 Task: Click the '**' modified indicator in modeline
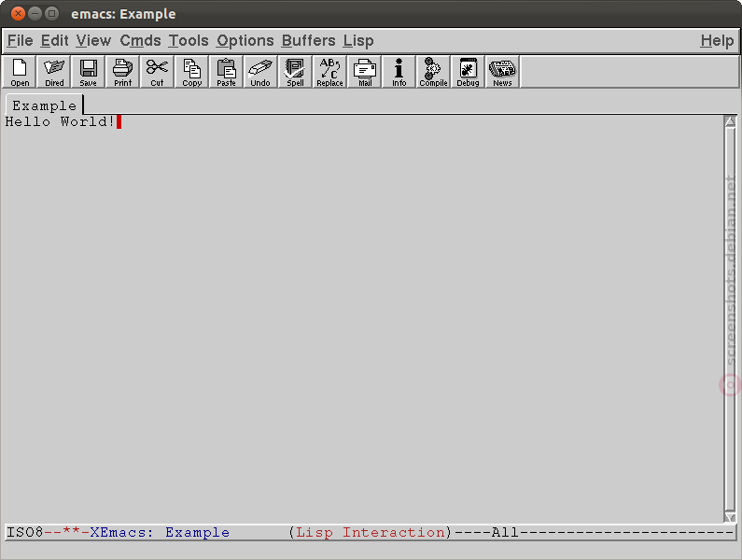pos(71,531)
